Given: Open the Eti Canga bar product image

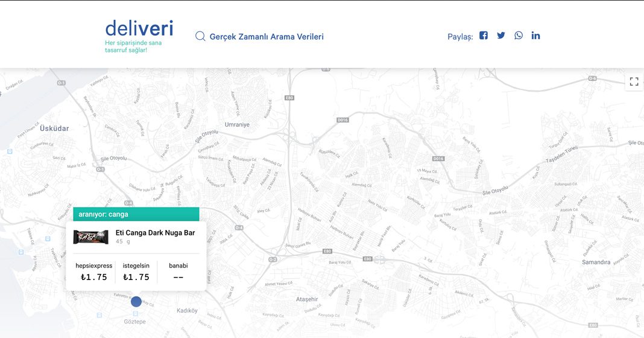Looking at the screenshot, I should click(91, 237).
